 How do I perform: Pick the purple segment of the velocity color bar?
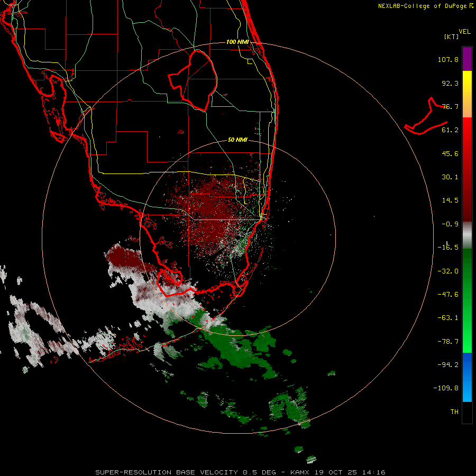point(467,59)
